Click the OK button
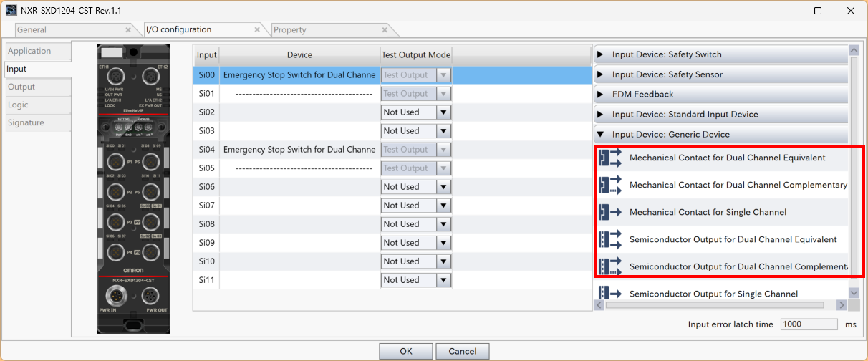Screen dimensions: 868x361 point(406,351)
